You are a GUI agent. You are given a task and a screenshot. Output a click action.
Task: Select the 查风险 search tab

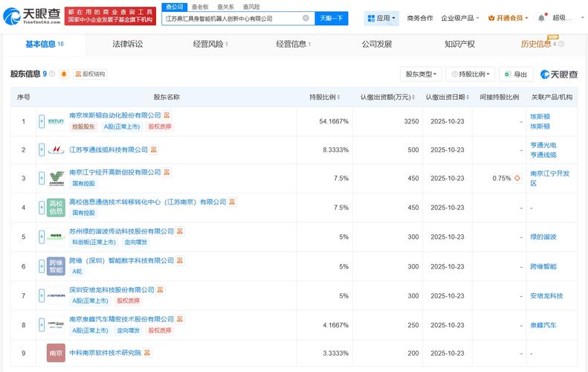[251, 7]
